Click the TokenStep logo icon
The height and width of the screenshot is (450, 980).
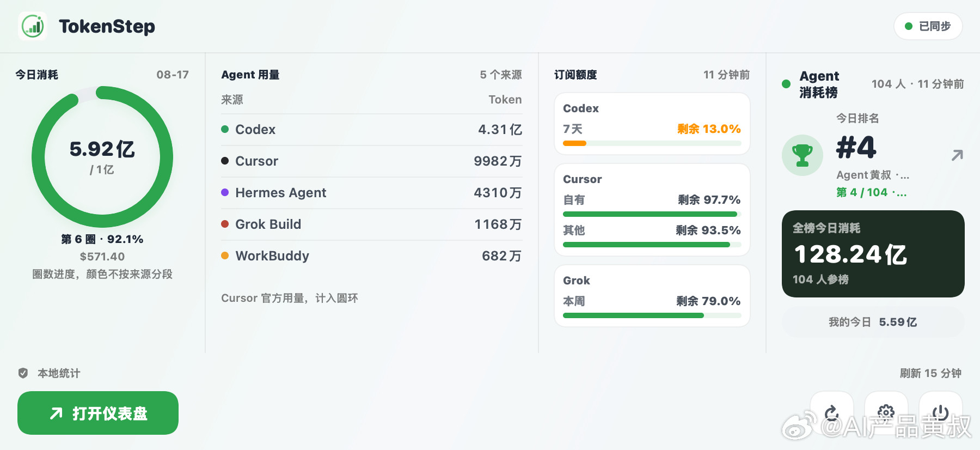(x=33, y=26)
